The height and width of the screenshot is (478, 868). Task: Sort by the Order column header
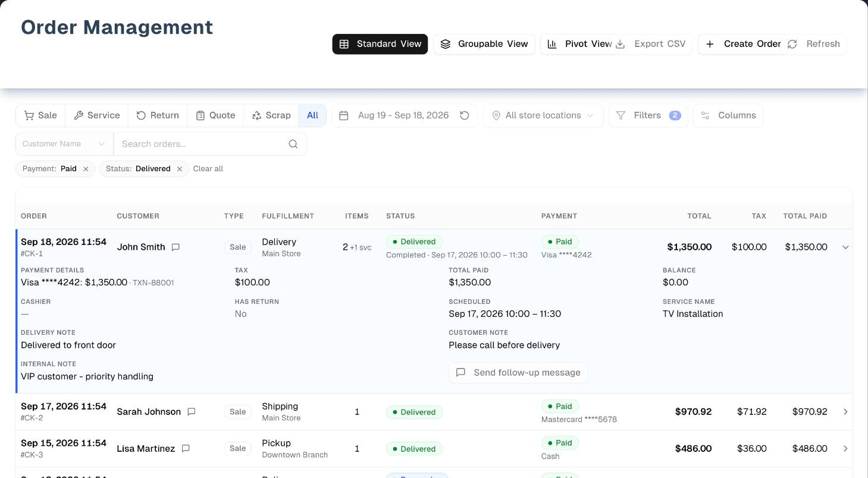(x=34, y=216)
